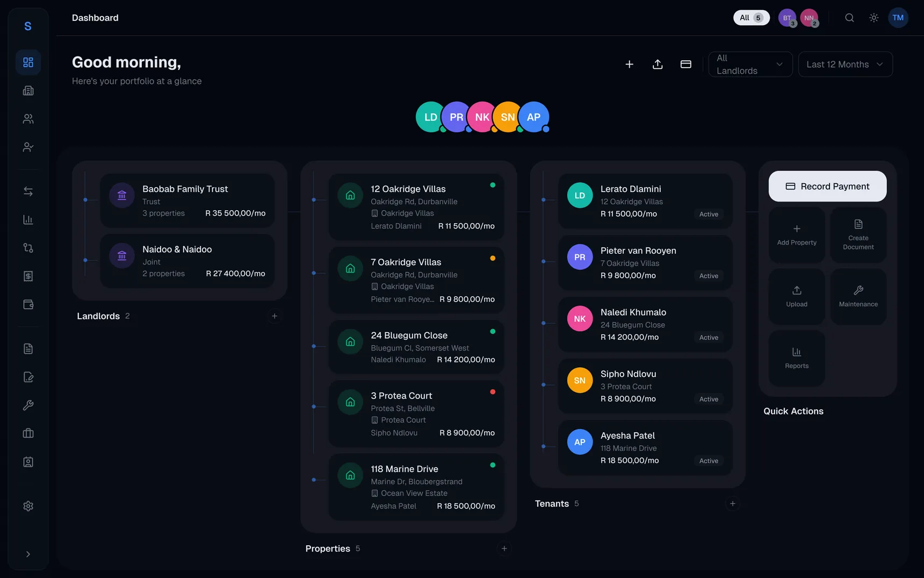Open the TM user profile avatar
The image size is (924, 578).
[898, 18]
